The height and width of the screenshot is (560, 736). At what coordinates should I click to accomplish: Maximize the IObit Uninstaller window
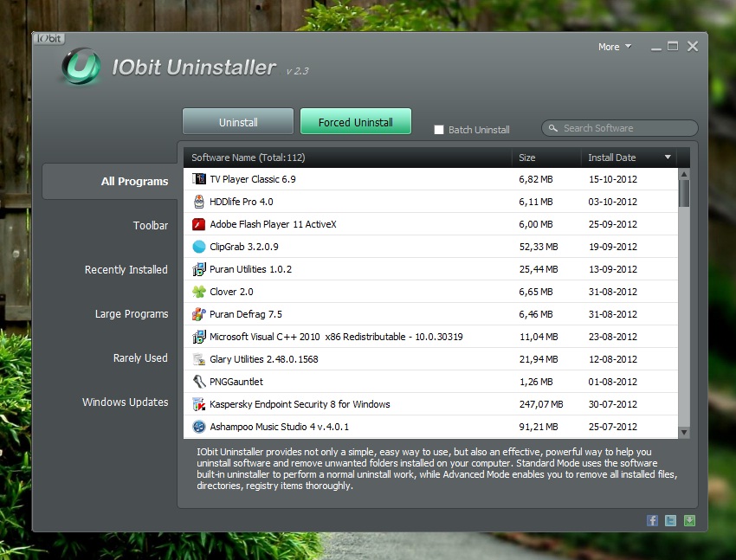tap(673, 46)
